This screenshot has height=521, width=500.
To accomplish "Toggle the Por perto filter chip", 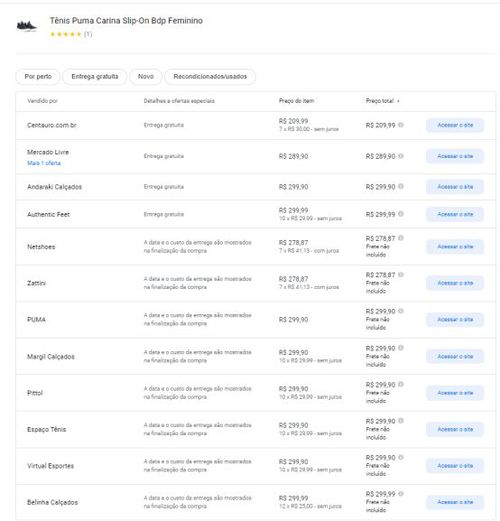I will 38,77.
